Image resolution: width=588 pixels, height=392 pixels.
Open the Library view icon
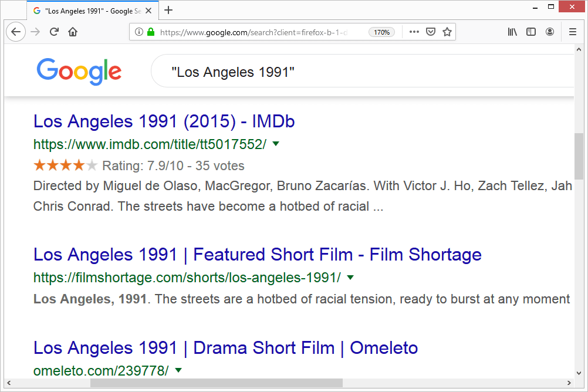pyautogui.click(x=512, y=32)
